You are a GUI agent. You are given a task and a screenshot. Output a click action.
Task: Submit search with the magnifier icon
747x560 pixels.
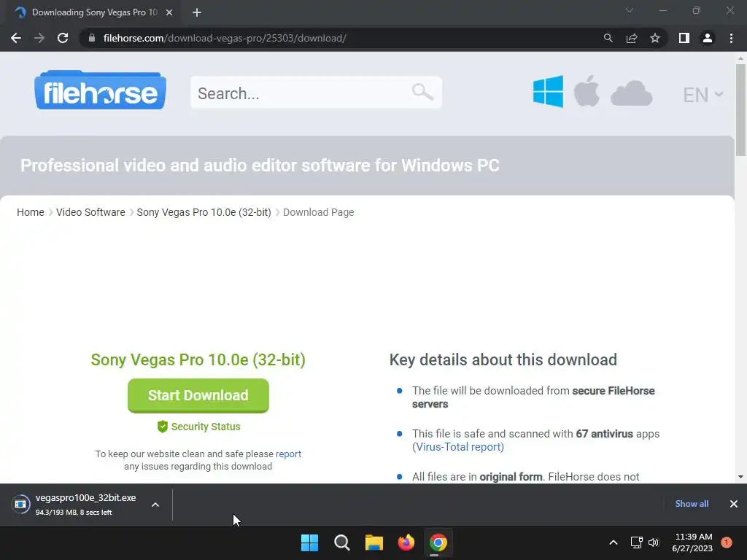click(x=422, y=91)
